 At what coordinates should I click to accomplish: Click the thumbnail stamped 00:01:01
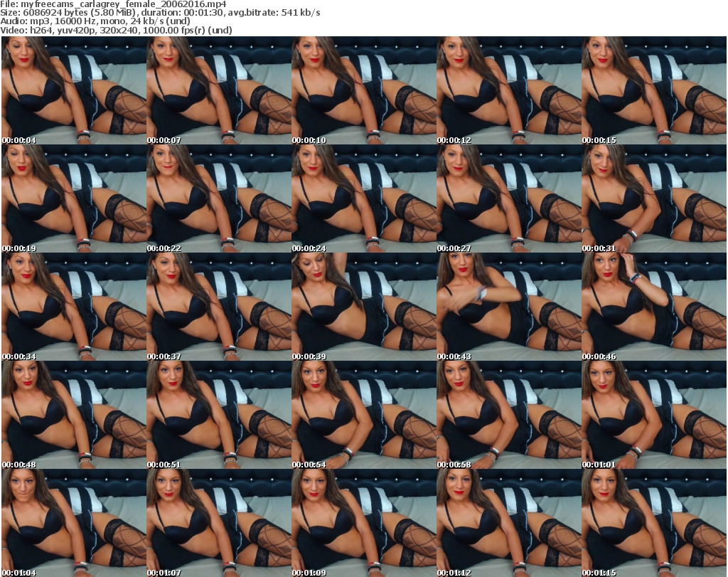click(x=654, y=415)
